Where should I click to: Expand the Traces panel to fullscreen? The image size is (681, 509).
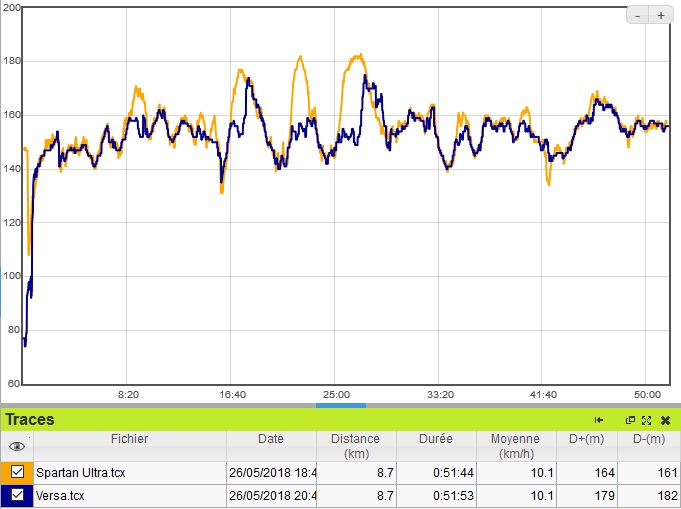647,420
